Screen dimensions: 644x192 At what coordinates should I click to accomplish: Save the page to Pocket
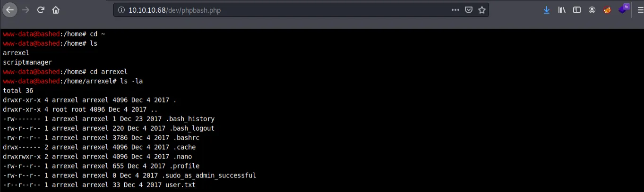[469, 10]
